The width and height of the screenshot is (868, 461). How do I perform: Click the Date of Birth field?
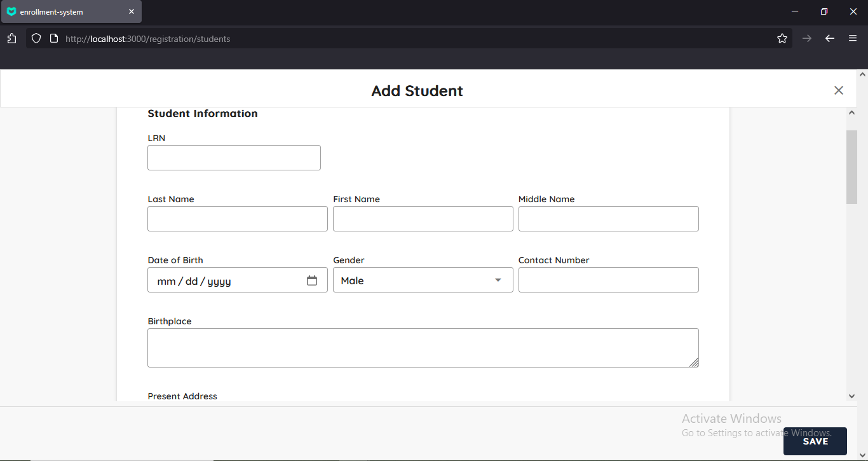tap(238, 280)
